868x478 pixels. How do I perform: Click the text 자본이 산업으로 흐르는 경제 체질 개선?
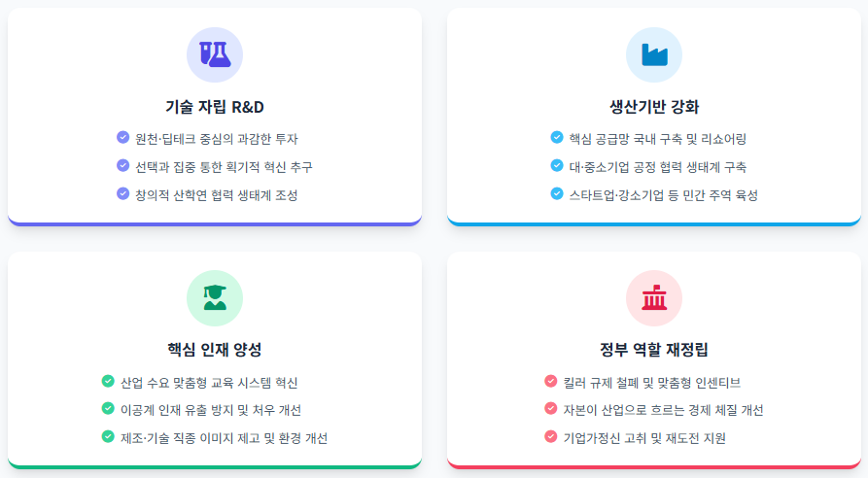pyautogui.click(x=663, y=410)
